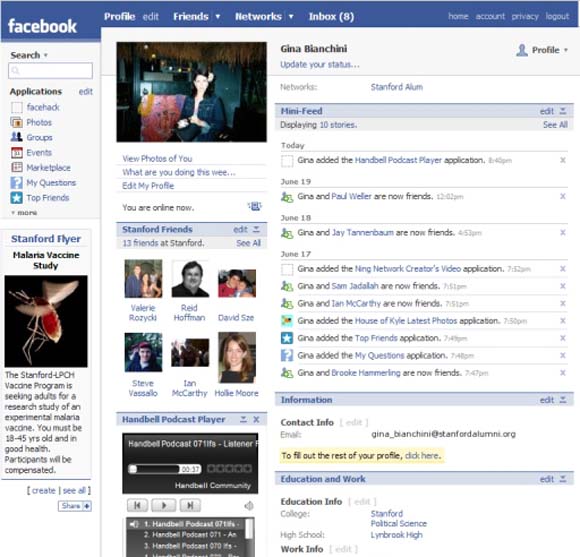This screenshot has width=580, height=557.
Task: Remove the Sam Jadallah friendship story
Action: click(563, 286)
